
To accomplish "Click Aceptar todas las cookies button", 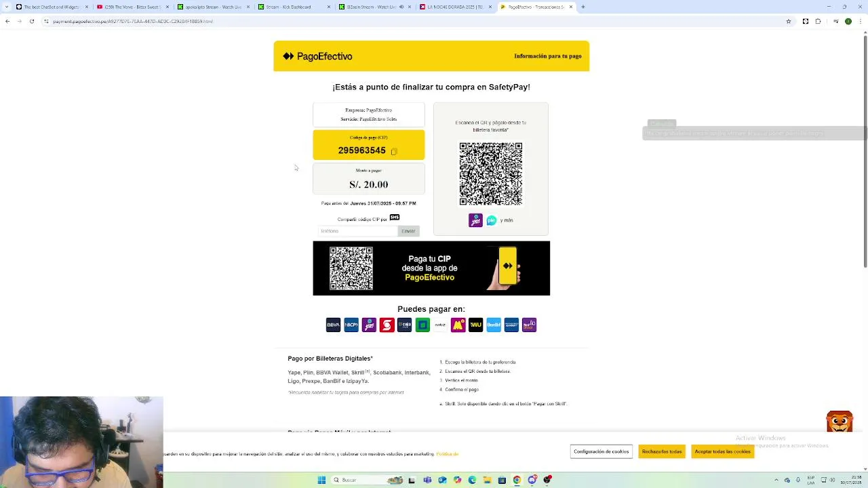I will tap(722, 451).
